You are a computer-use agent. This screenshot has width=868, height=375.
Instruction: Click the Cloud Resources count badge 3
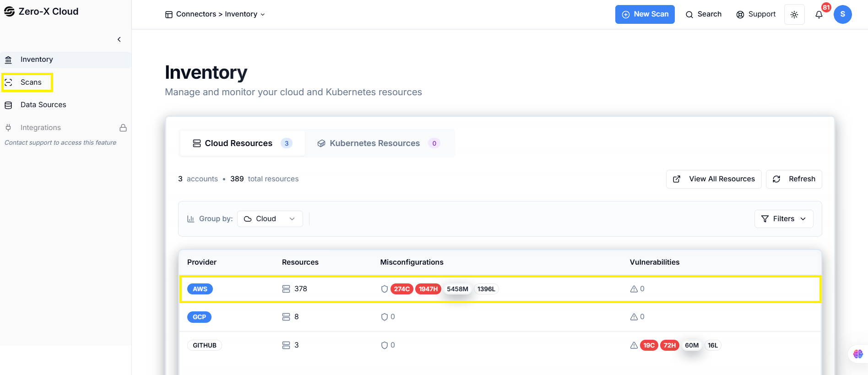287,143
